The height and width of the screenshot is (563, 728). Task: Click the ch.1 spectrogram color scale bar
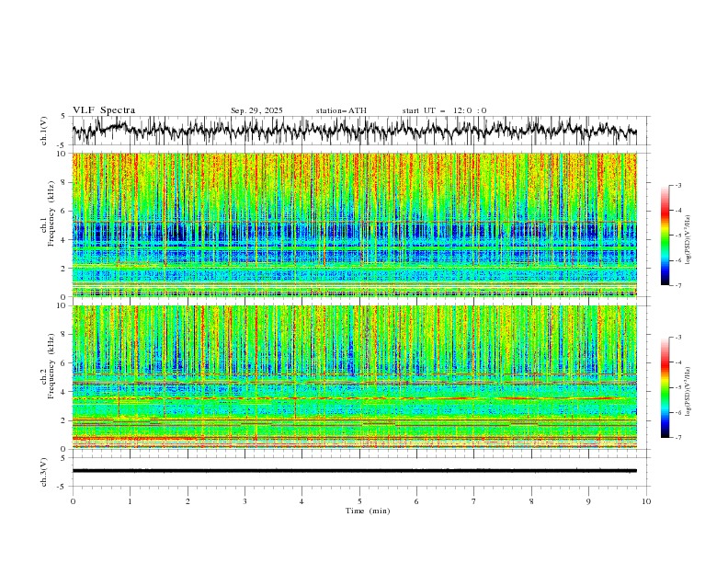tap(665, 236)
